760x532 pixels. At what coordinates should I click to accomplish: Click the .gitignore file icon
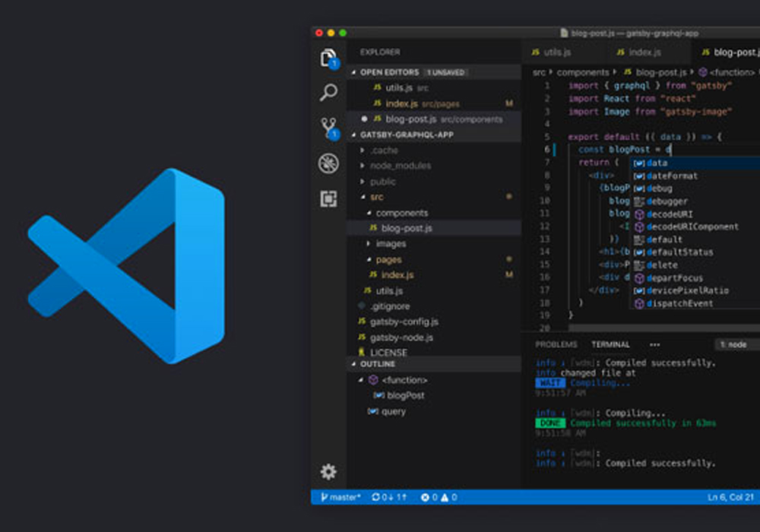pos(362,306)
